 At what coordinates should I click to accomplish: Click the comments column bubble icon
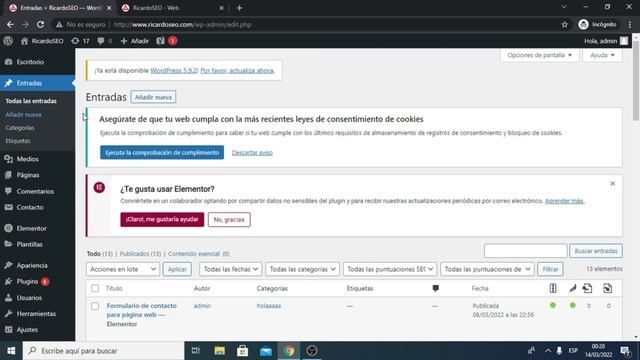coord(436,289)
